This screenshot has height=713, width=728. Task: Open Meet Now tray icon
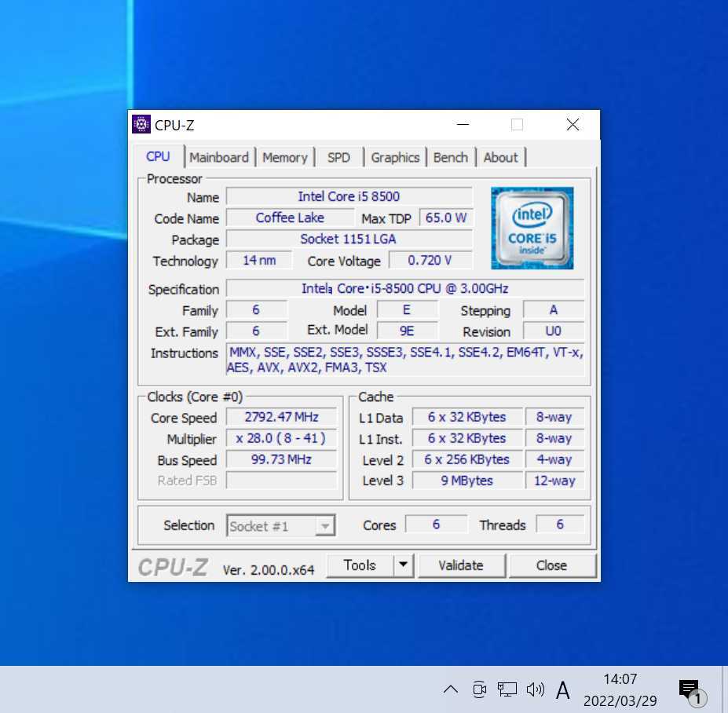(479, 689)
